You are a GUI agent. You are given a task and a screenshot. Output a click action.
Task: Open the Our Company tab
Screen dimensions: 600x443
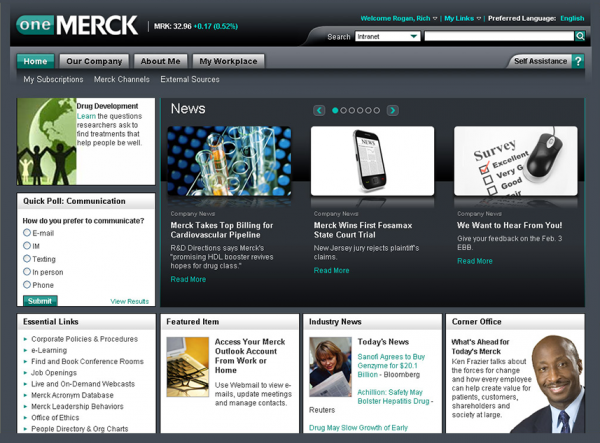[x=94, y=61]
